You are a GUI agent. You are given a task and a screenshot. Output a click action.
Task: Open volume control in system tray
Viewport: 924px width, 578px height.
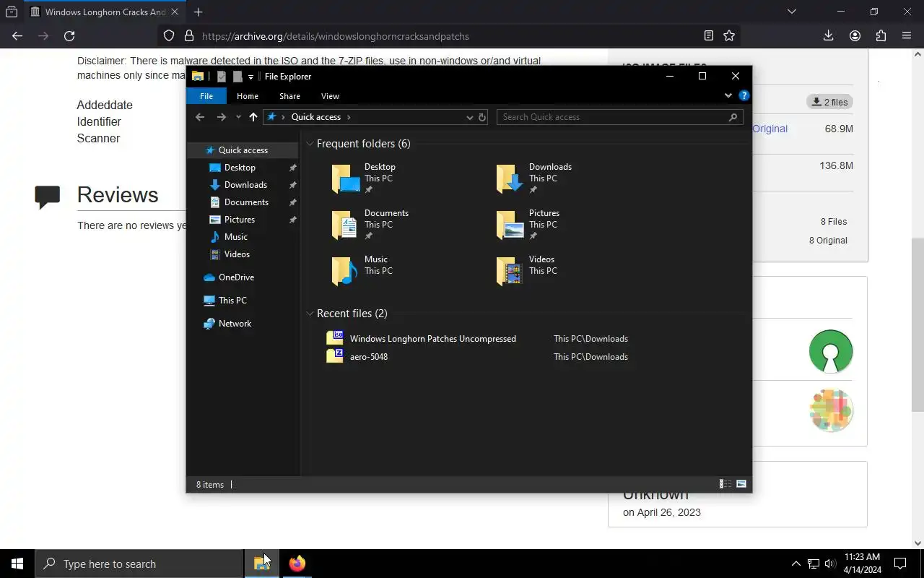point(829,564)
